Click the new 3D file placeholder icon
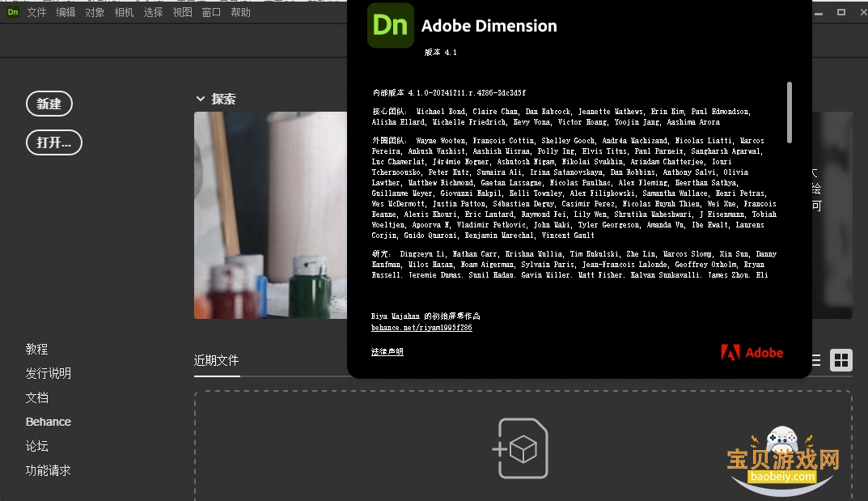 (520, 448)
